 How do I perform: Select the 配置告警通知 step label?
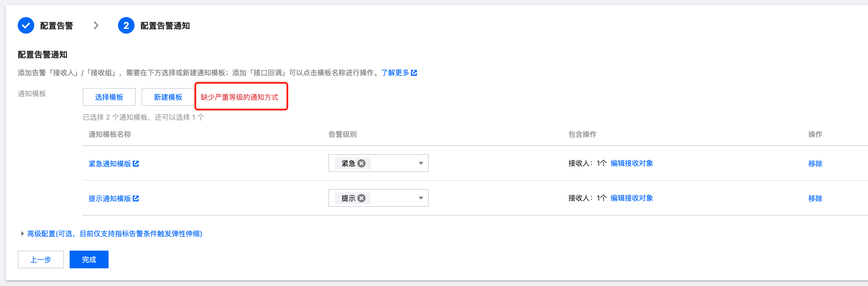click(x=165, y=26)
